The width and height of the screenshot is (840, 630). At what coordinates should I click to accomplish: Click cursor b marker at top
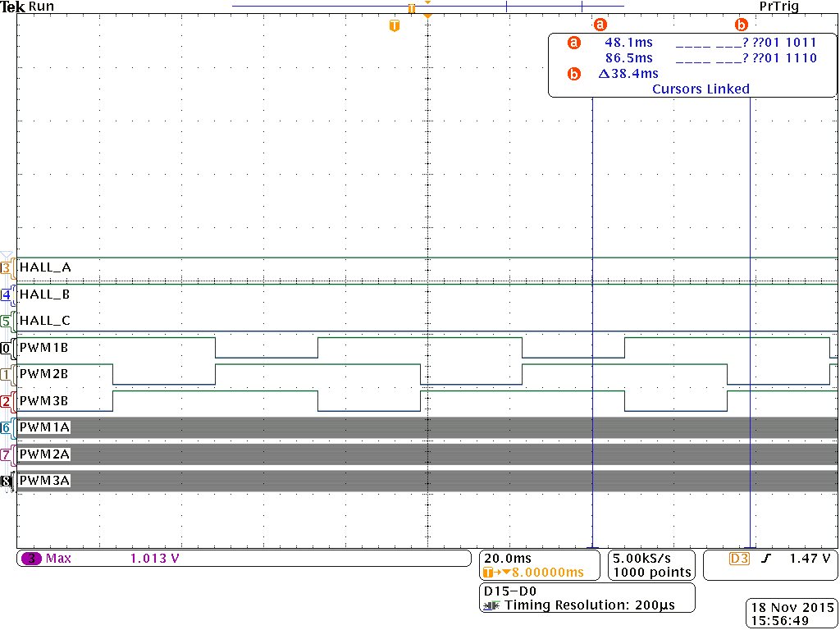pos(742,24)
